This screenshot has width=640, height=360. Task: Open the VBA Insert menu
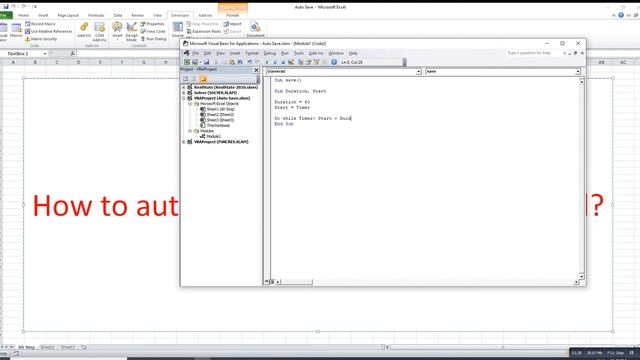(235, 53)
